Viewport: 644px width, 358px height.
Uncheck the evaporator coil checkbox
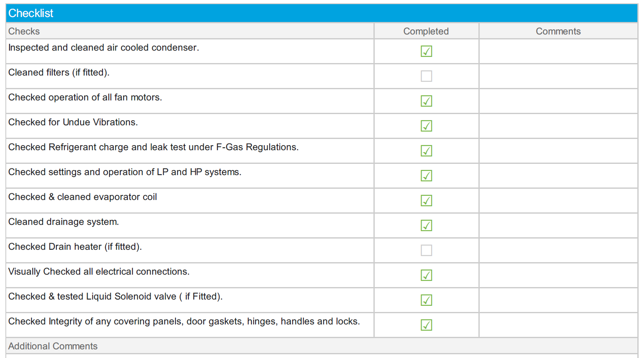coord(426,201)
